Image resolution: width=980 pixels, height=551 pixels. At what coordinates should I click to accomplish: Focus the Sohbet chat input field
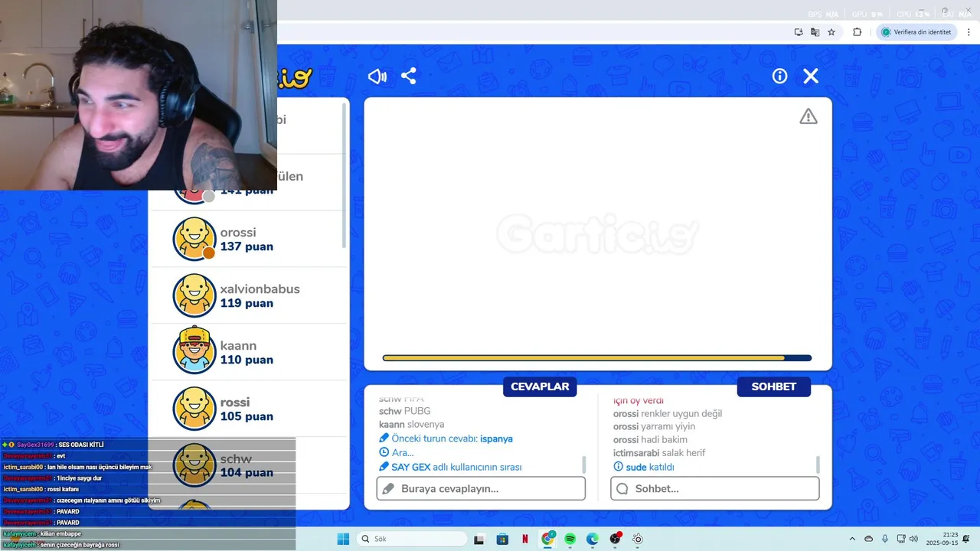[x=715, y=488]
